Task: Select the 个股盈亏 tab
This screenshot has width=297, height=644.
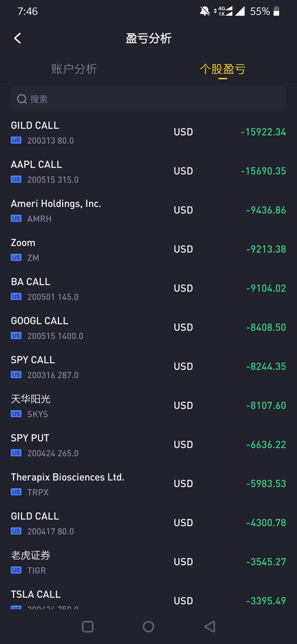Action: pos(222,69)
